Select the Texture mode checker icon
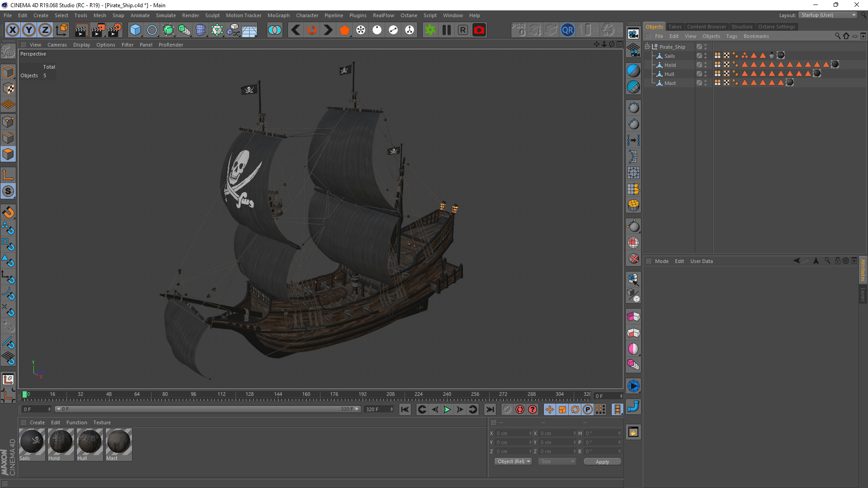 pos(8,88)
